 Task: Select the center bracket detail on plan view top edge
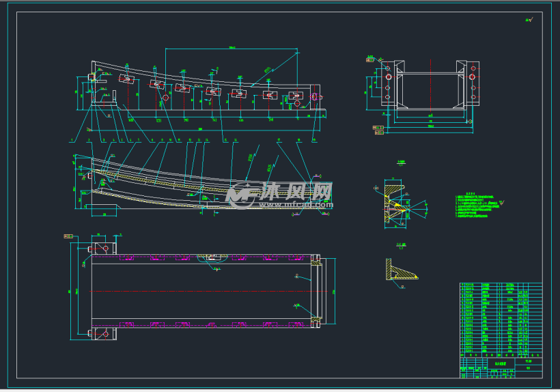click(211, 257)
